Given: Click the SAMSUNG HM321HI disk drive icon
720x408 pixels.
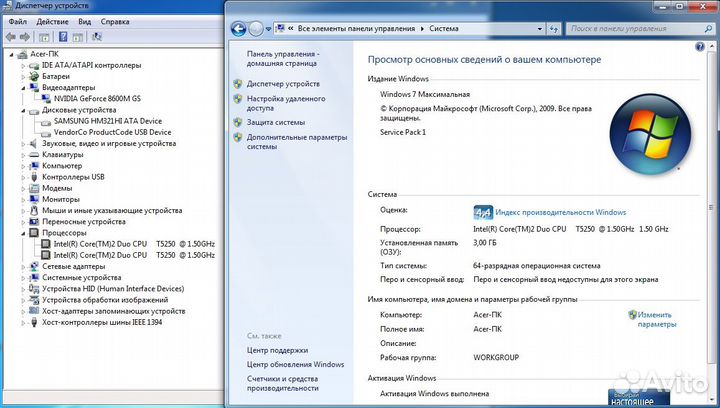Looking at the screenshot, I should click(45, 122).
